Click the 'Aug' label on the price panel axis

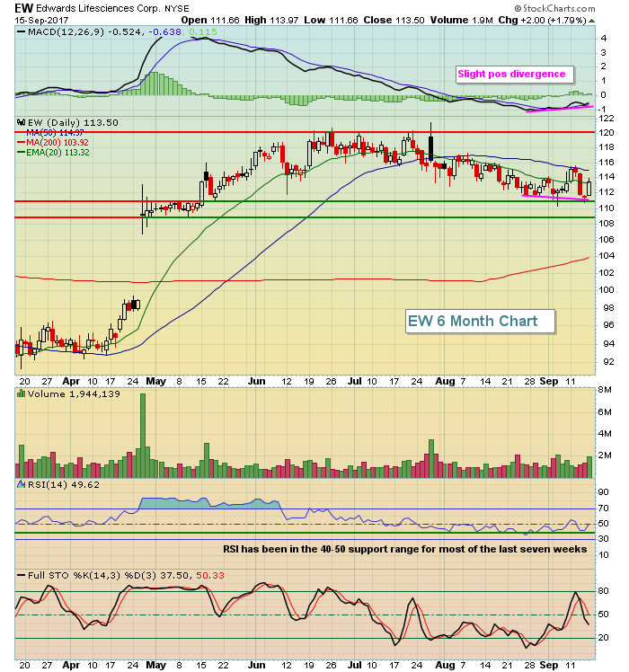click(445, 382)
